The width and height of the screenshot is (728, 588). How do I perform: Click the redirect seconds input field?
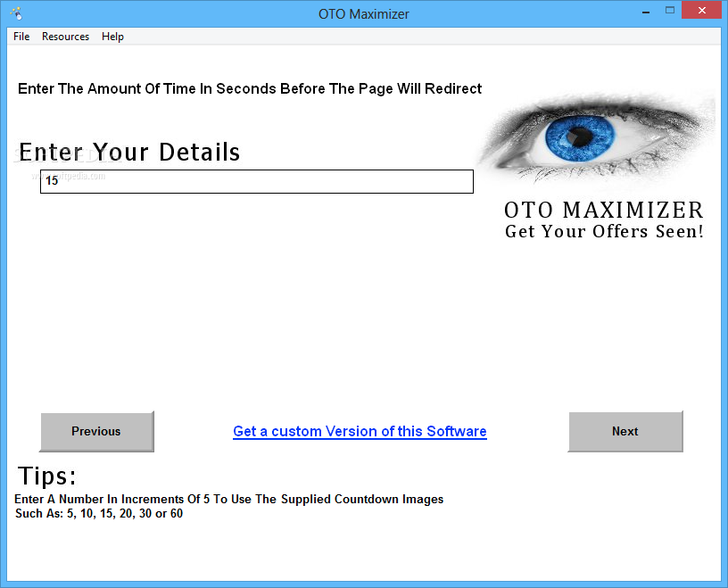pos(257,181)
